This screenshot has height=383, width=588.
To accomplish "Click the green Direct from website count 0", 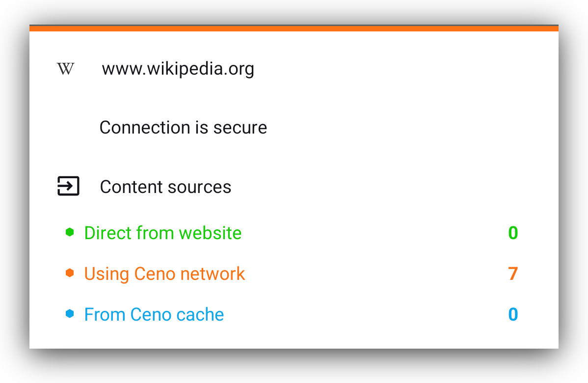I will (513, 233).
